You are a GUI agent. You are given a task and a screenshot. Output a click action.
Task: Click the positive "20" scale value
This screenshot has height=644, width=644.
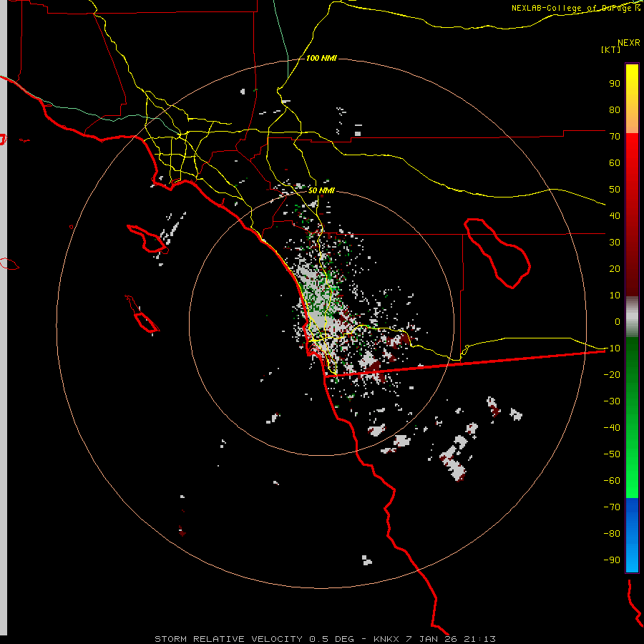[615, 269]
